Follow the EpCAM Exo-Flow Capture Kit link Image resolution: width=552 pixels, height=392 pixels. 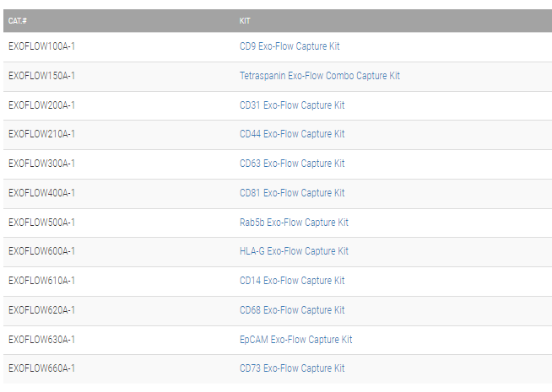[x=296, y=340]
